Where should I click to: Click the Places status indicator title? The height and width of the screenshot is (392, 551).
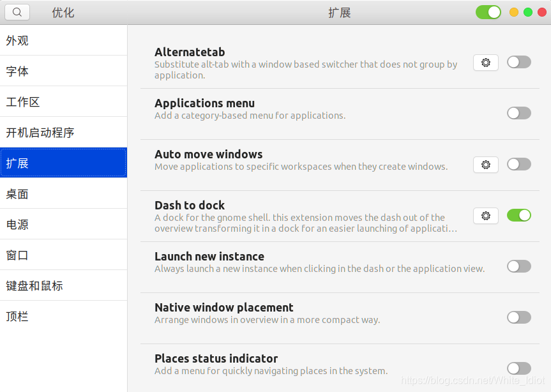[x=216, y=358]
